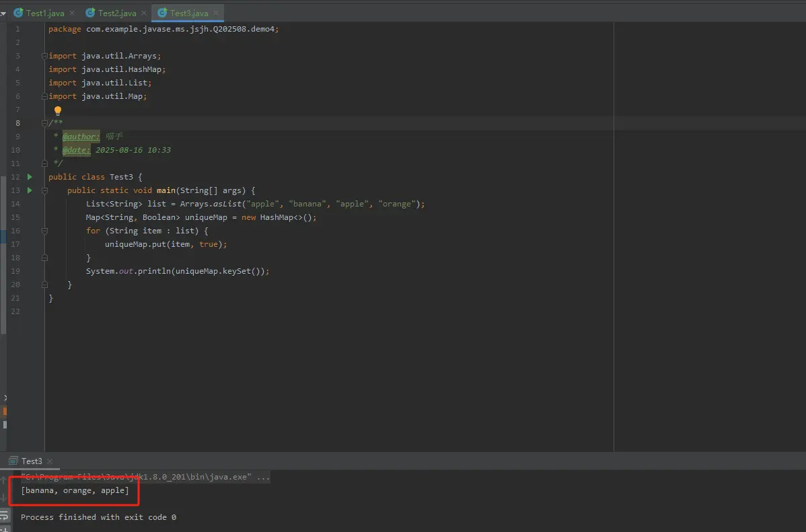Click the package declaration on line 1
The height and width of the screenshot is (532, 806).
(163, 29)
